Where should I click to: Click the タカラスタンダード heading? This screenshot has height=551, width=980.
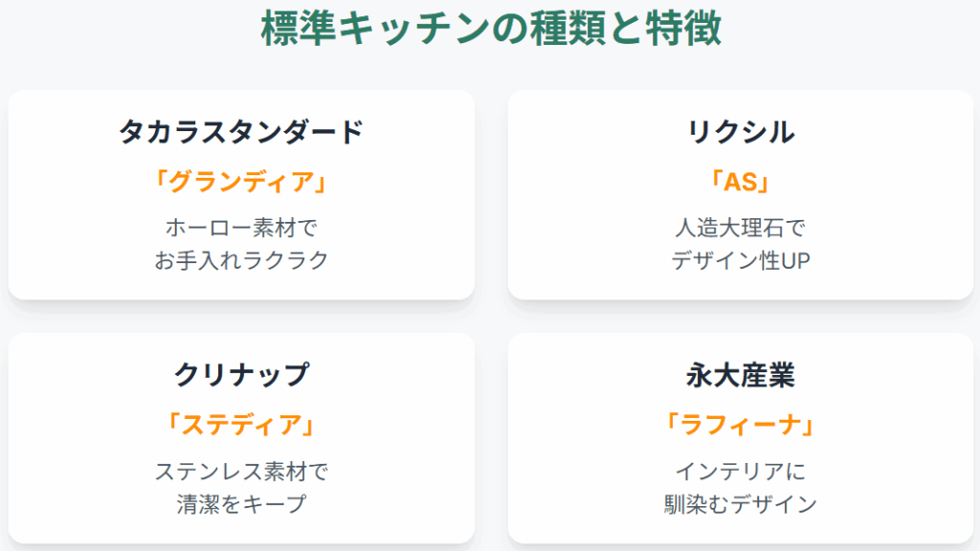tap(241, 132)
